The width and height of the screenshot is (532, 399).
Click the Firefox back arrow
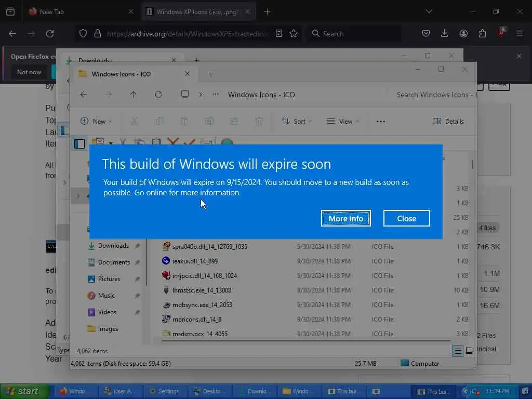tap(12, 34)
